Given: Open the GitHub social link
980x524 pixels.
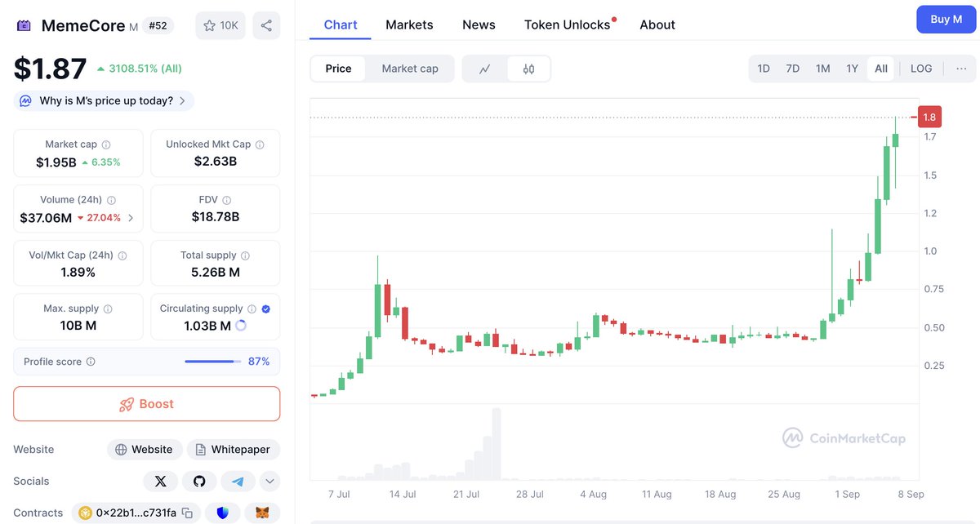Looking at the screenshot, I should 199,482.
